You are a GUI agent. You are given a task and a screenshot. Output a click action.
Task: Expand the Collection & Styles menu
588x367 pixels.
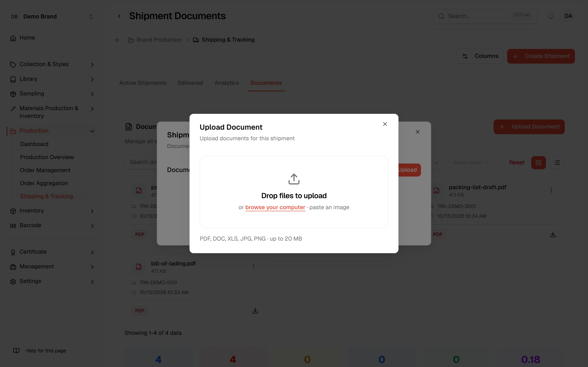point(52,64)
